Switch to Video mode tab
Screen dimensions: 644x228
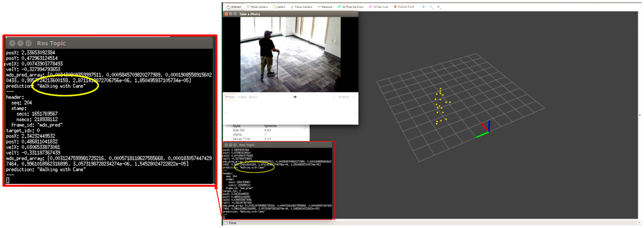pyautogui.click(x=242, y=97)
